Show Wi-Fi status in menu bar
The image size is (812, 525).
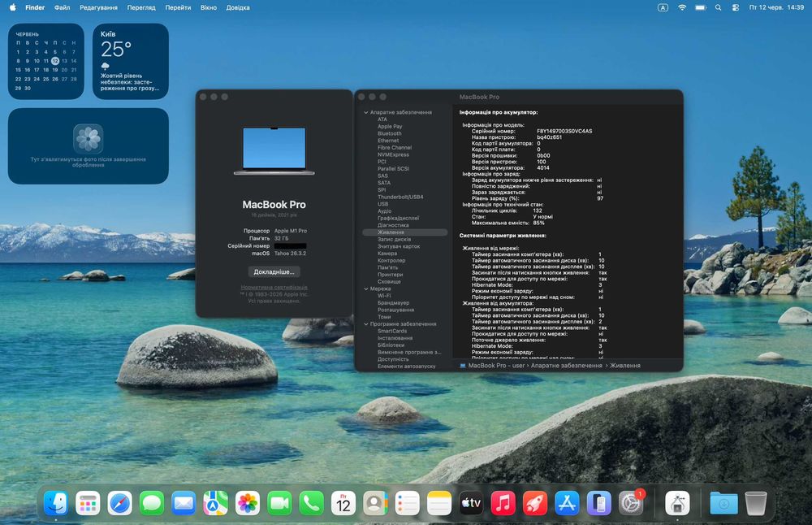point(682,7)
